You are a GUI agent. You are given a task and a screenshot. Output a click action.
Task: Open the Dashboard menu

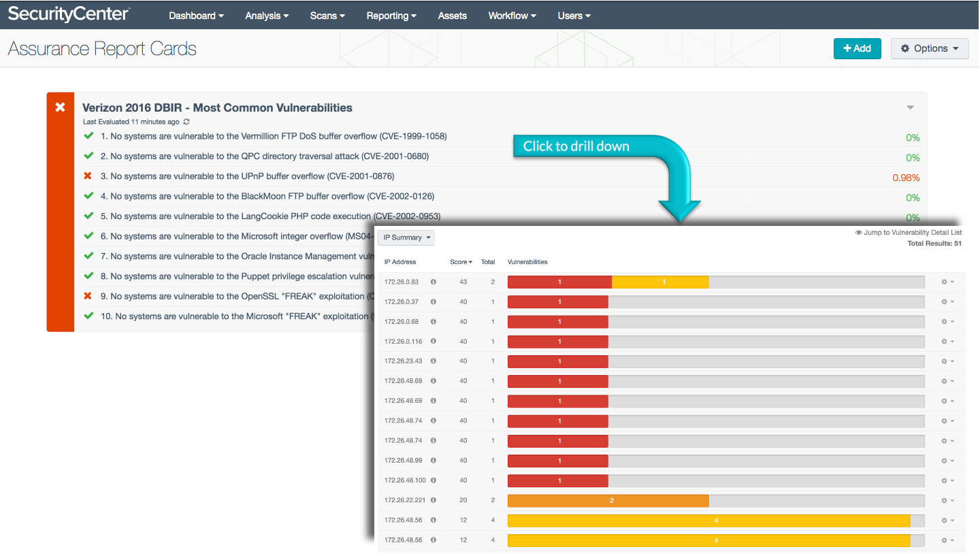point(196,16)
